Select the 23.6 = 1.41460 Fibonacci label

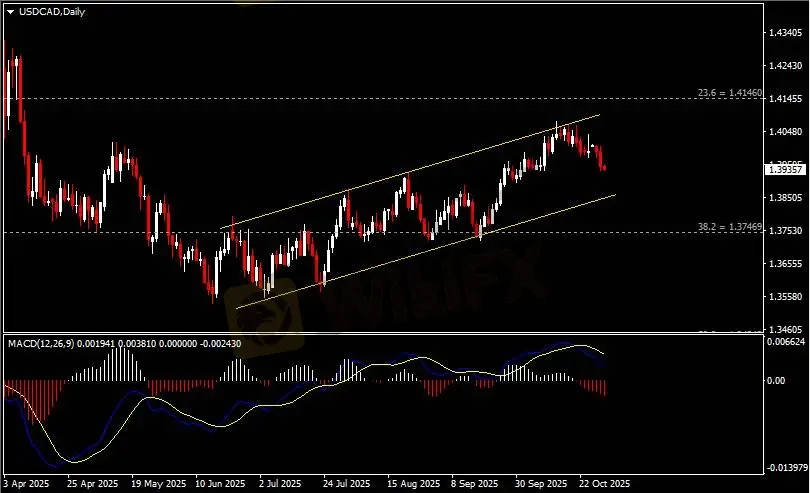[x=729, y=93]
